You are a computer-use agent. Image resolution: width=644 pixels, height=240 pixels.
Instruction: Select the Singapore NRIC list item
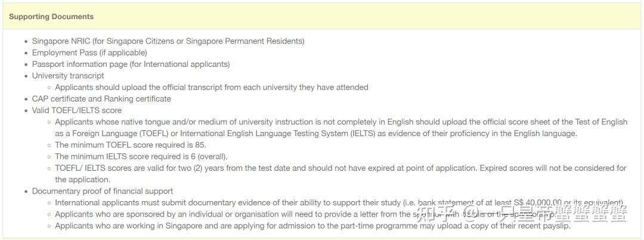click(168, 41)
